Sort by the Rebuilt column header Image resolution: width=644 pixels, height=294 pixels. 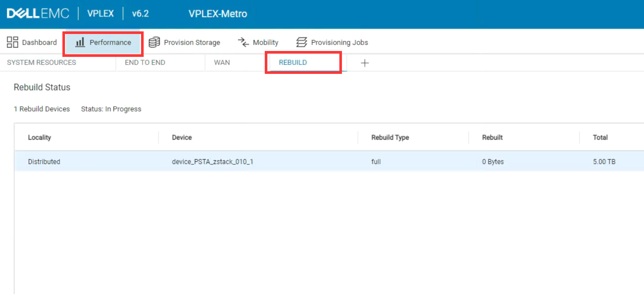(492, 137)
